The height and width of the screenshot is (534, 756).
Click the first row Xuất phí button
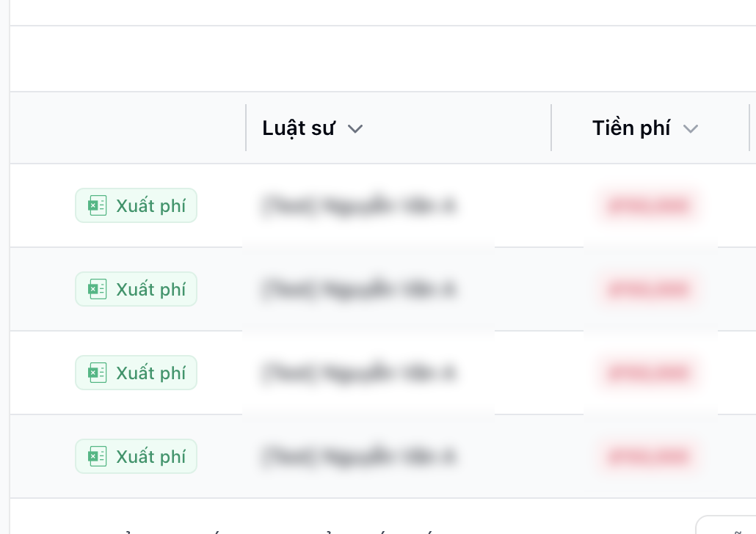click(x=136, y=205)
